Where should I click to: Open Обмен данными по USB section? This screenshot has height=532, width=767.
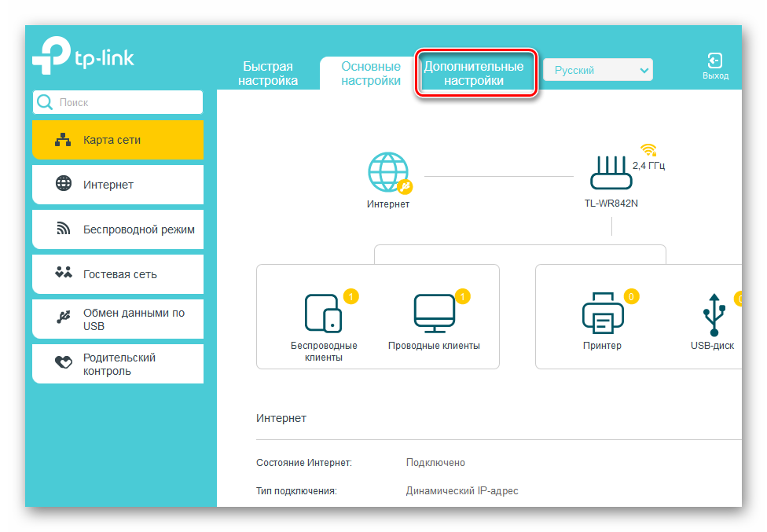(x=118, y=319)
